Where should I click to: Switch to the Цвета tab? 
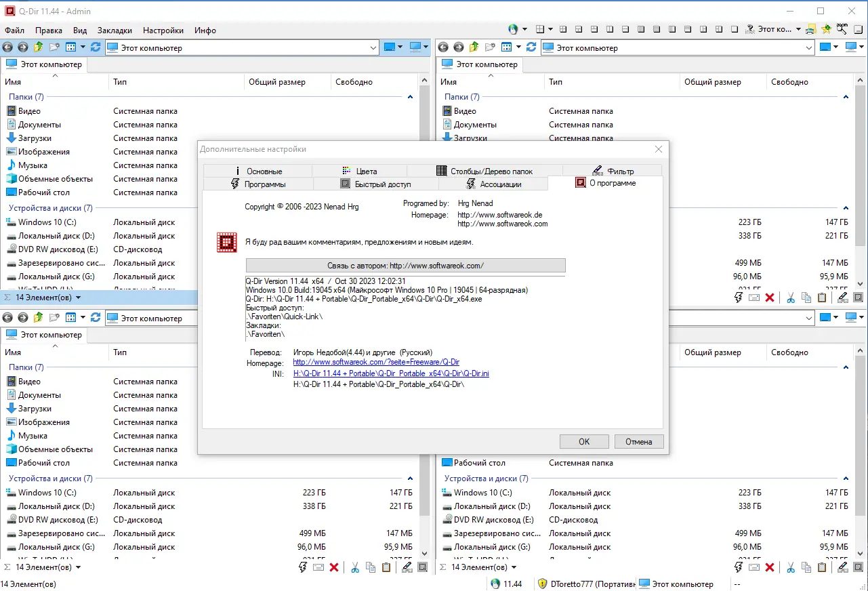coord(359,171)
